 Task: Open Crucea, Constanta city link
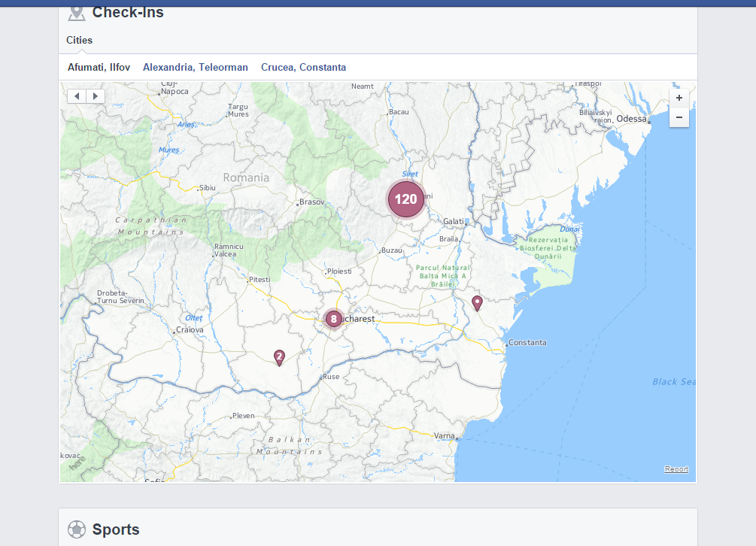pyautogui.click(x=303, y=67)
